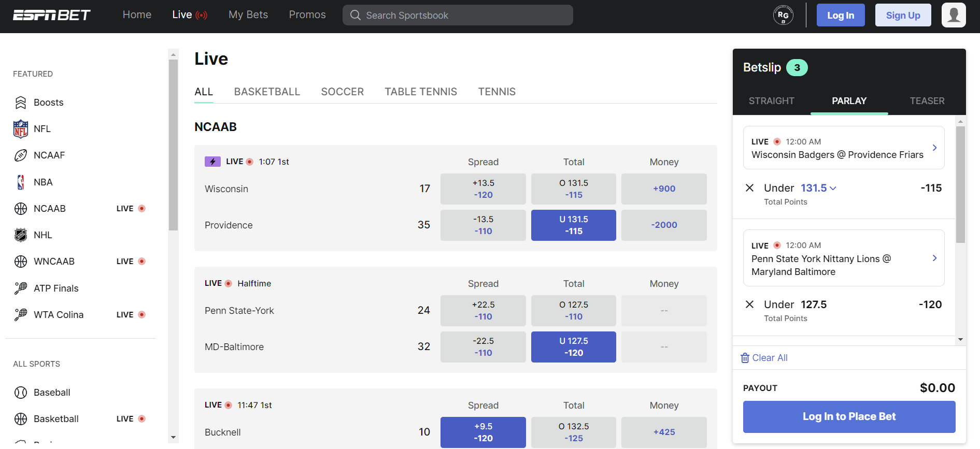This screenshot has width=980, height=449.
Task: Open the user profile avatar icon
Action: [953, 15]
